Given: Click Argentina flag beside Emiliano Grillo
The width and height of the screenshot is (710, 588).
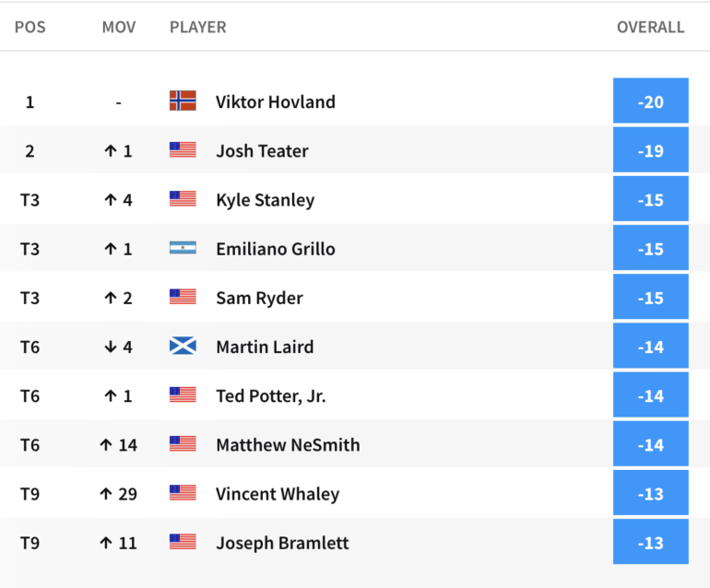Looking at the screenshot, I should coord(183,248).
